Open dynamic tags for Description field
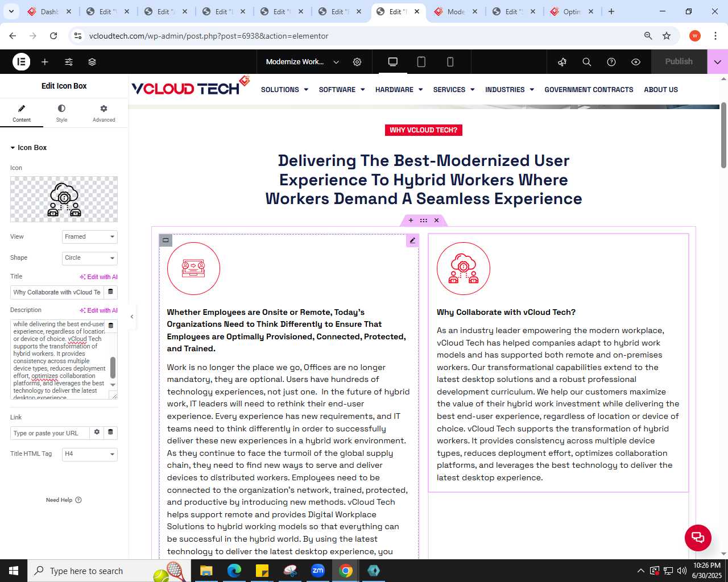 click(111, 326)
